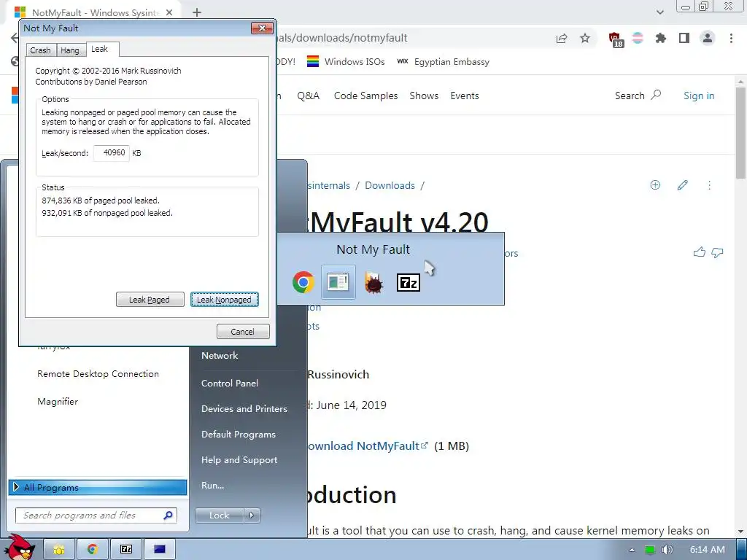Open the Windows ISOs bookmark

click(x=346, y=61)
